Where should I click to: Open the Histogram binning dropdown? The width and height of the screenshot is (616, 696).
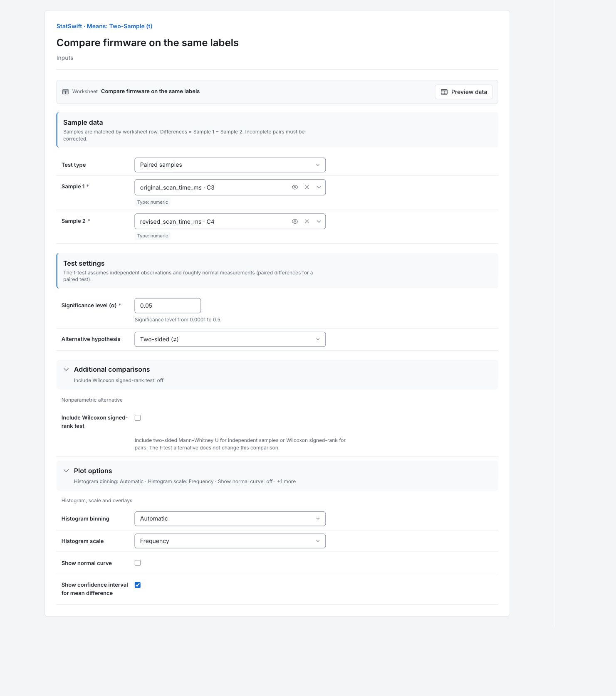[230, 519]
